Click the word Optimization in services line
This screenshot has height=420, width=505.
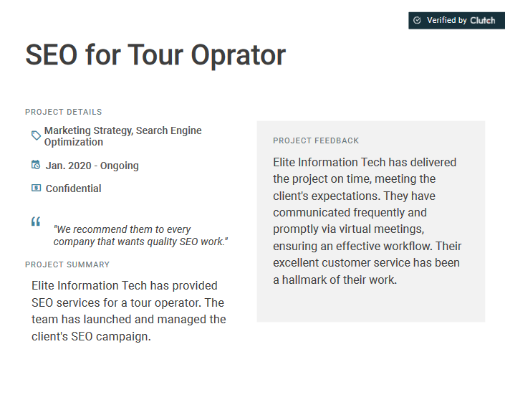point(74,142)
